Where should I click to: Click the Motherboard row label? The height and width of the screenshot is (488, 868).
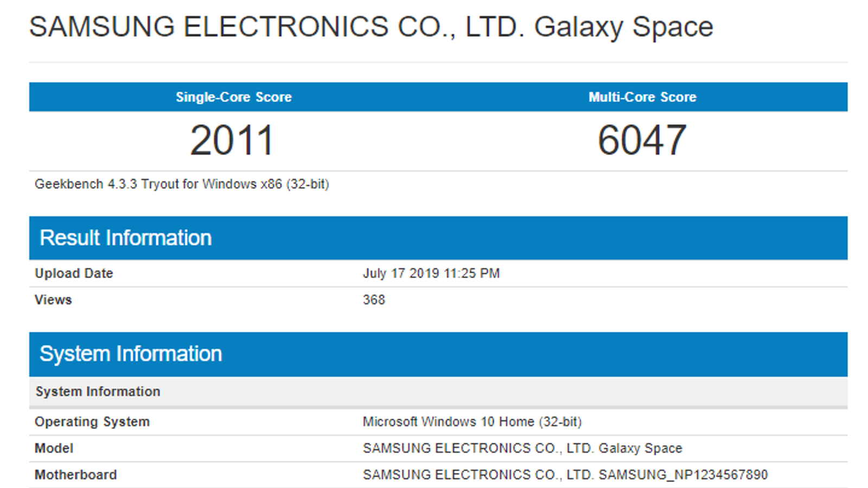tap(75, 475)
